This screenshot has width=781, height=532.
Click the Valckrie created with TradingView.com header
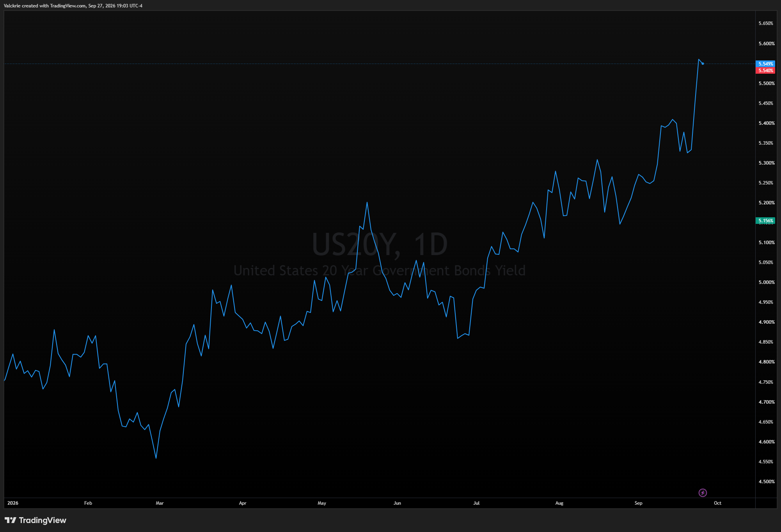point(73,6)
